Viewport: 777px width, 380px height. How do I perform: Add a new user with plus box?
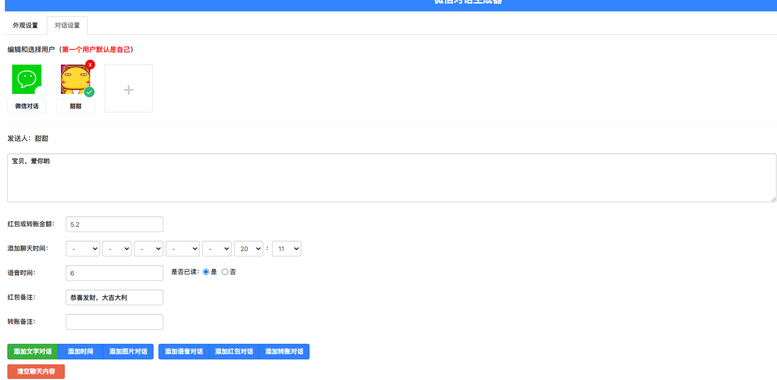tap(128, 89)
